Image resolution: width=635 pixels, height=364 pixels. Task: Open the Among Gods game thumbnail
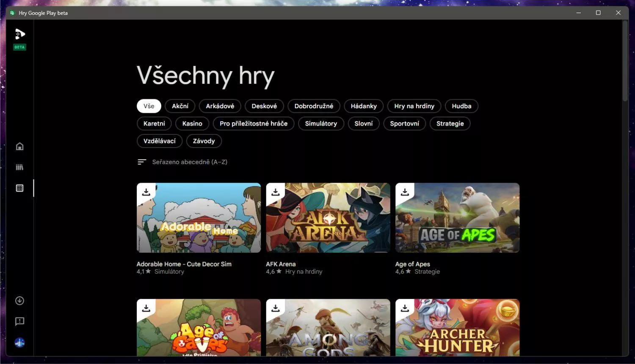[328, 328]
